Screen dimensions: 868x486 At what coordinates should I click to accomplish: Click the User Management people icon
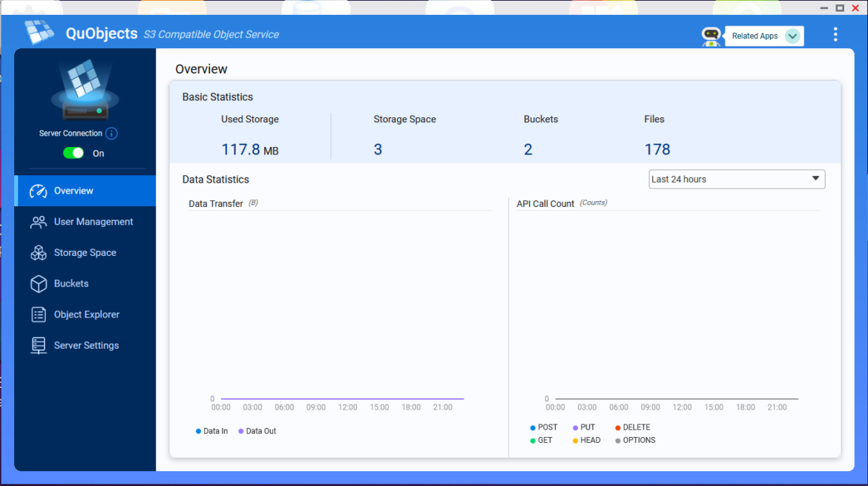click(38, 222)
